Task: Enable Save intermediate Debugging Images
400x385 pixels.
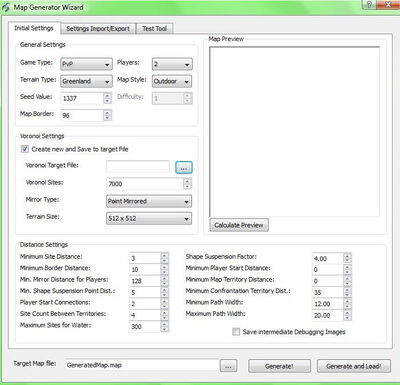Action: pos(236,332)
